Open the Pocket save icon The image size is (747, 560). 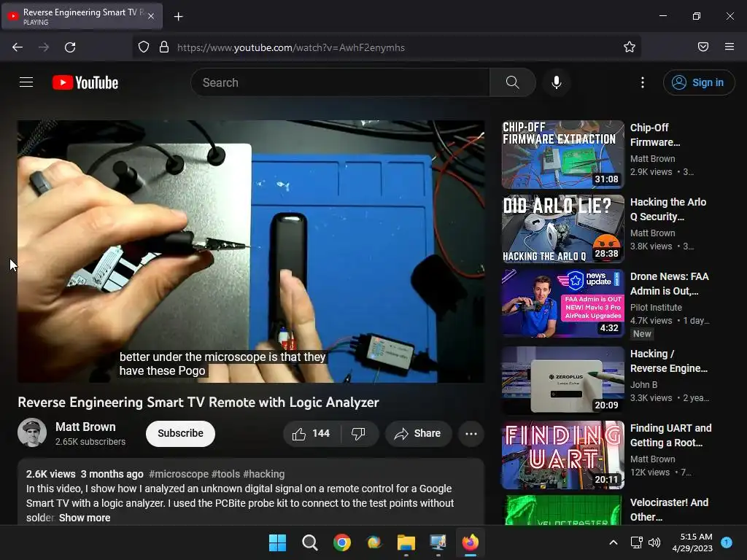[x=703, y=47]
